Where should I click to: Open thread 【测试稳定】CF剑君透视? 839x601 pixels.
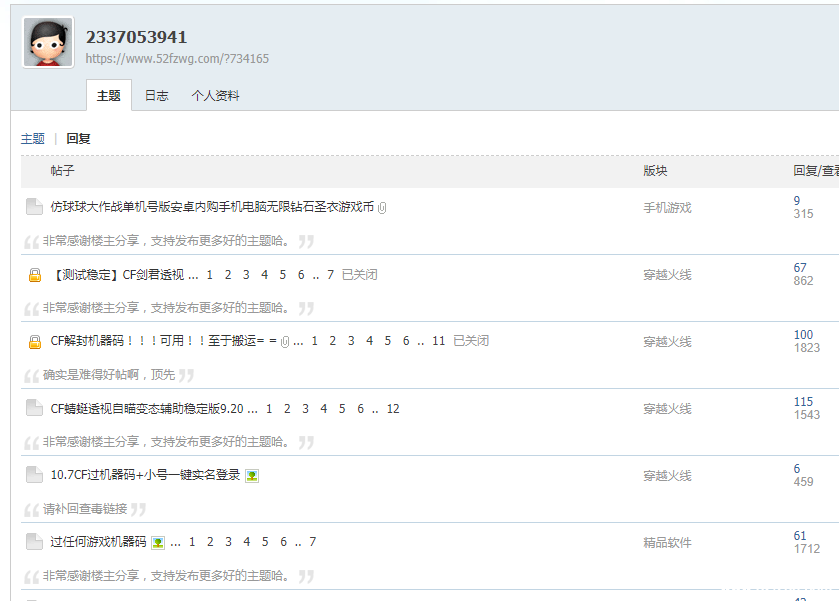click(117, 275)
